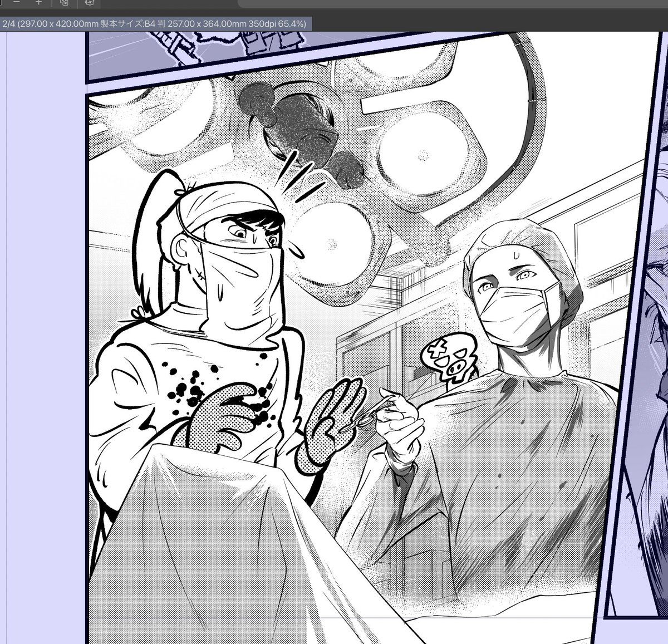Click the zoom out minus icon

click(16, 2)
